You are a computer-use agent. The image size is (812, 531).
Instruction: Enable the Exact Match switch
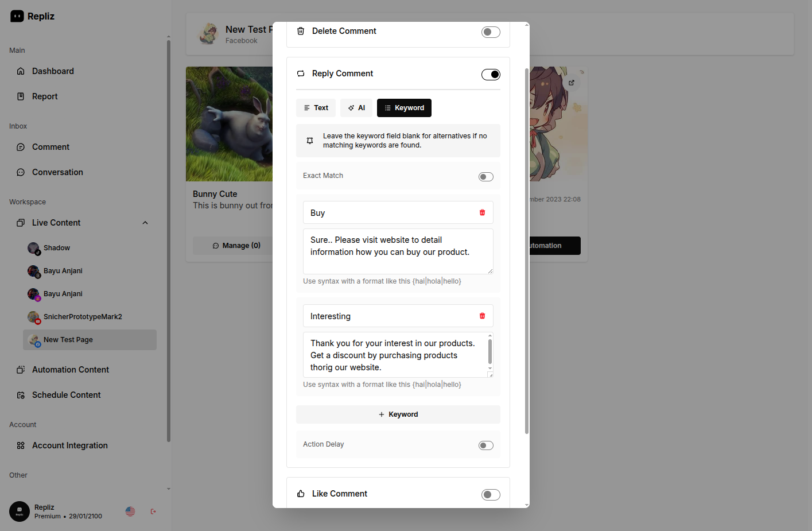click(486, 177)
